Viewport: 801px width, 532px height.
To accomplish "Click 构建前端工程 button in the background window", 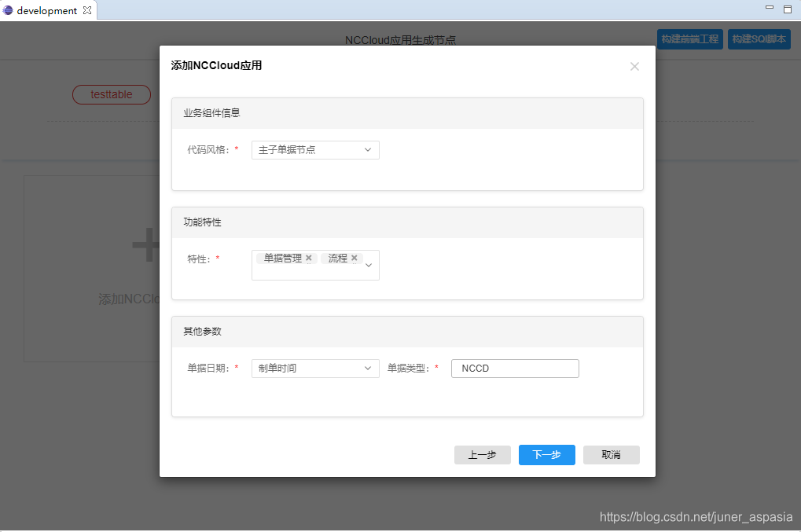I will click(689, 39).
